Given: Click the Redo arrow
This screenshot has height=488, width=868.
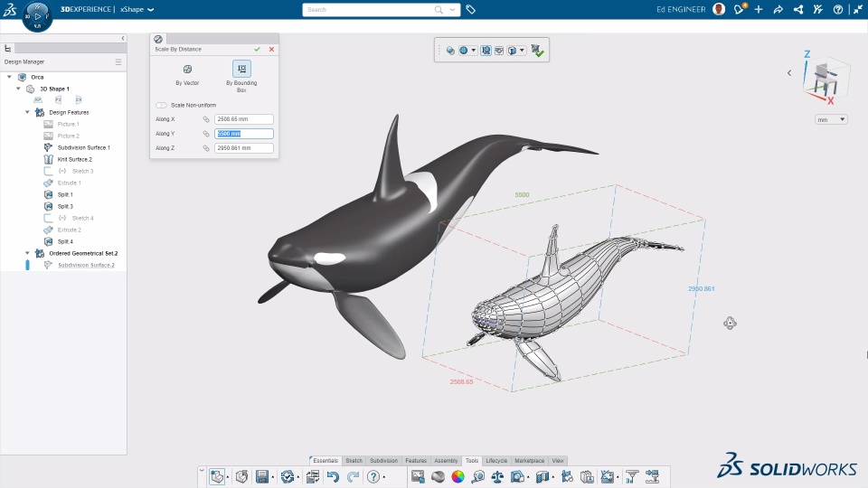Looking at the screenshot, I should coord(353,476).
